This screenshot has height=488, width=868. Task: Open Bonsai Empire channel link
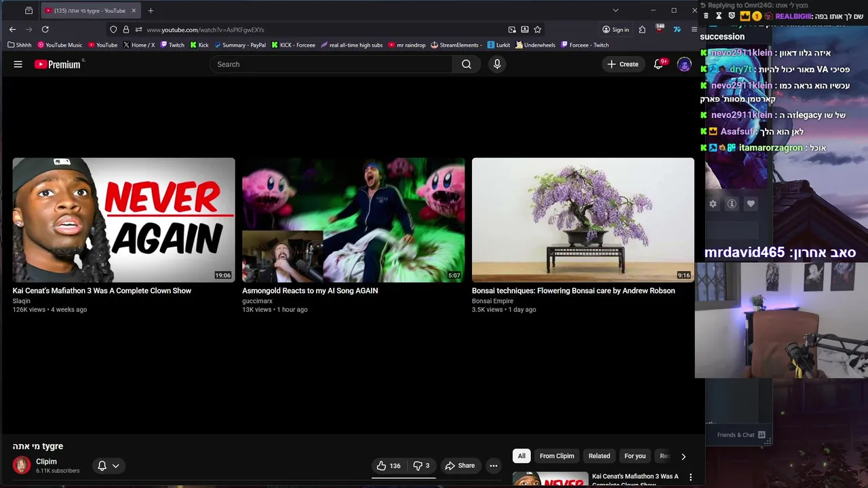492,301
